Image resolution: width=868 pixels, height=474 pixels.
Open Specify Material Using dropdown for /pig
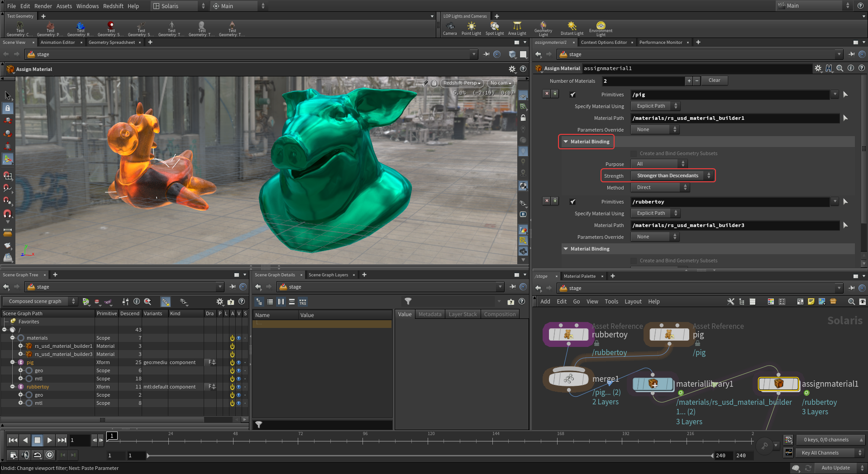[x=655, y=106]
